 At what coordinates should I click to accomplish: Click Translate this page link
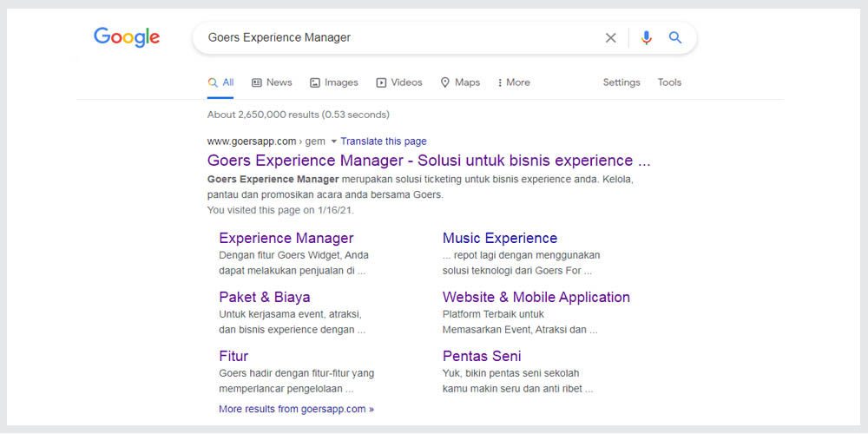384,141
